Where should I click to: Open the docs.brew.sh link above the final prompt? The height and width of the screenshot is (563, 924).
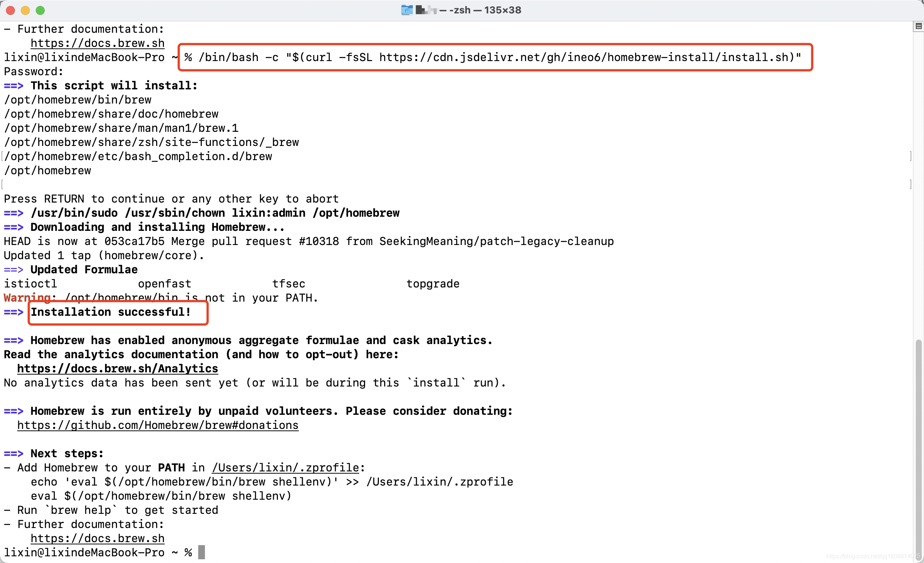pos(98,538)
